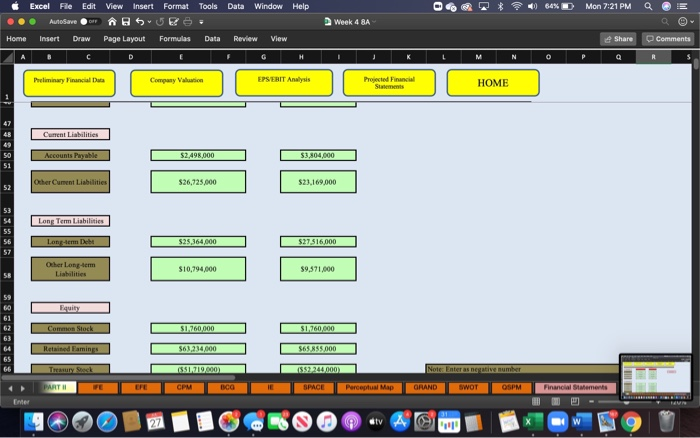This screenshot has height=438, width=700.
Task: Undo the last action
Action: (140, 21)
